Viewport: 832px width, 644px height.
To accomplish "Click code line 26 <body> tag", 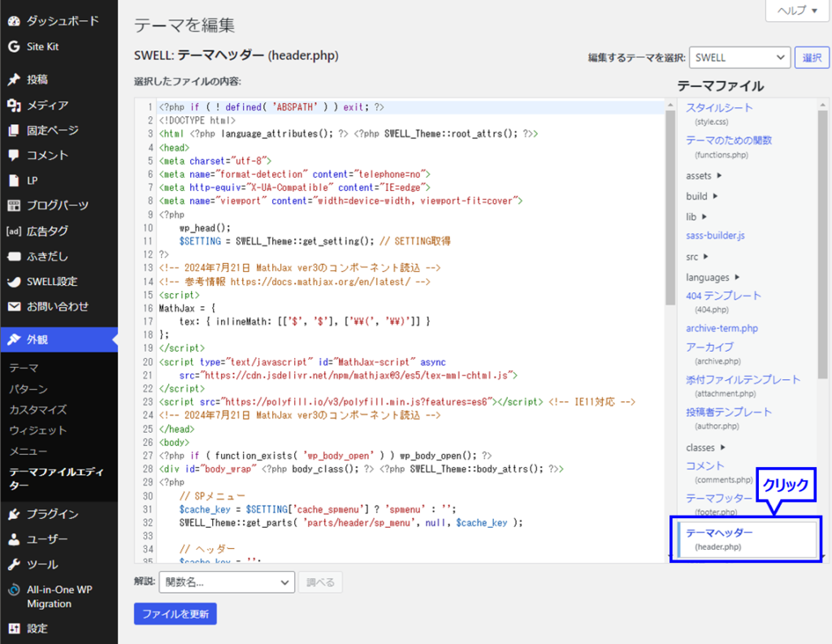I will click(x=174, y=443).
